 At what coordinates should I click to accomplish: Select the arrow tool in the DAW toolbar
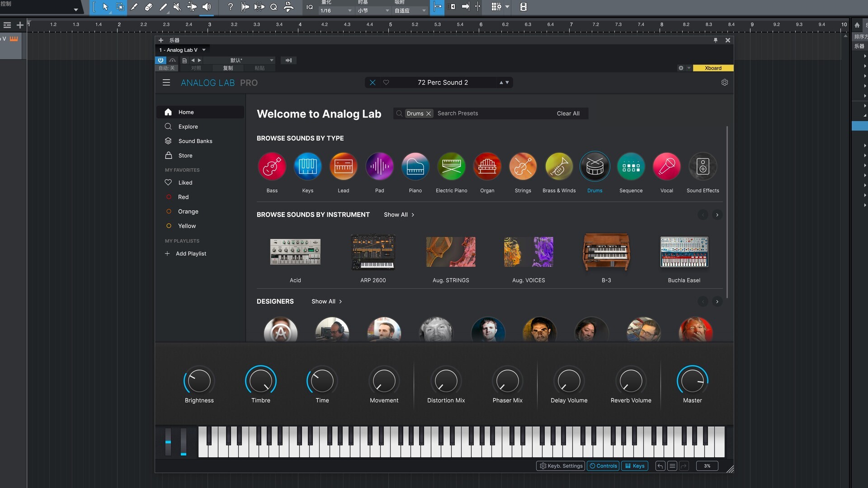[x=105, y=7]
